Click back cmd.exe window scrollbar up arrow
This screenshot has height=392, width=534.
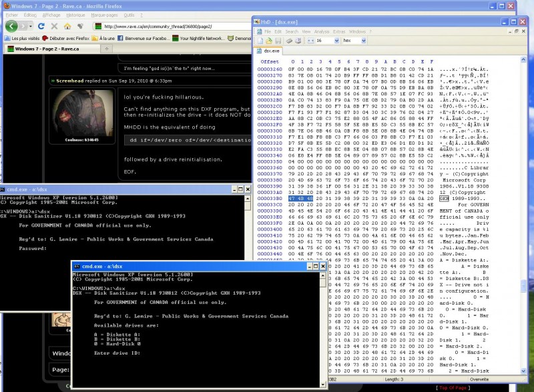point(248,198)
